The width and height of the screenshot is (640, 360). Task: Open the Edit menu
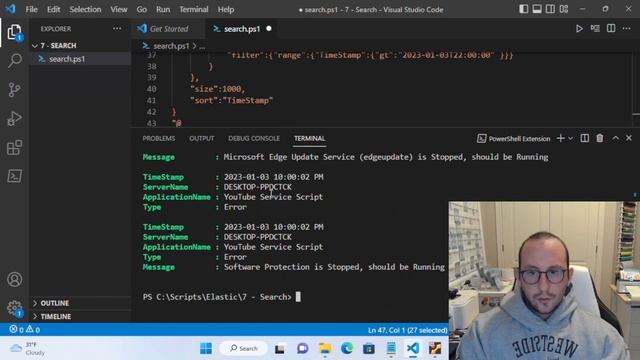point(53,9)
